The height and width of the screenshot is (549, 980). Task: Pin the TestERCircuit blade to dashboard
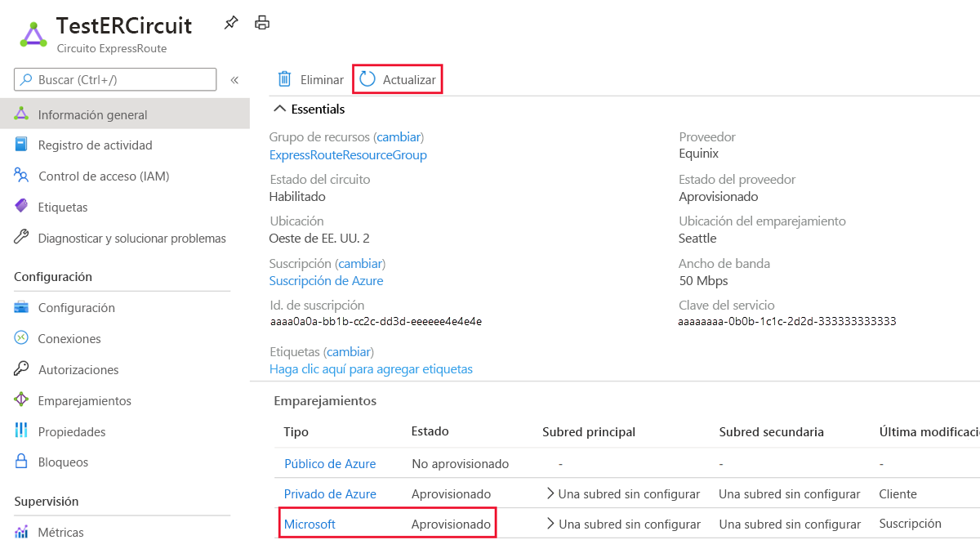pos(231,23)
